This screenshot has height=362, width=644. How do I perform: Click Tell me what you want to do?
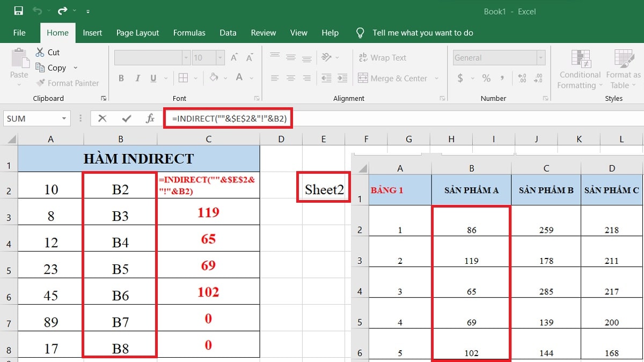pos(423,33)
